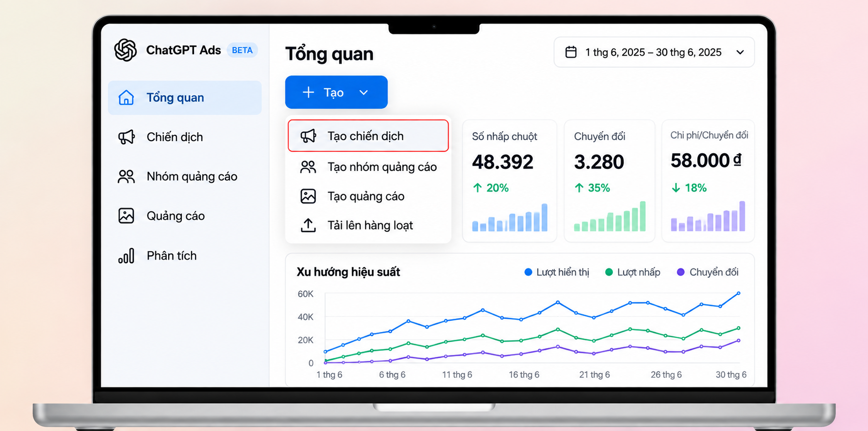Click the image icon beside Quảng cáo sidebar

126,216
